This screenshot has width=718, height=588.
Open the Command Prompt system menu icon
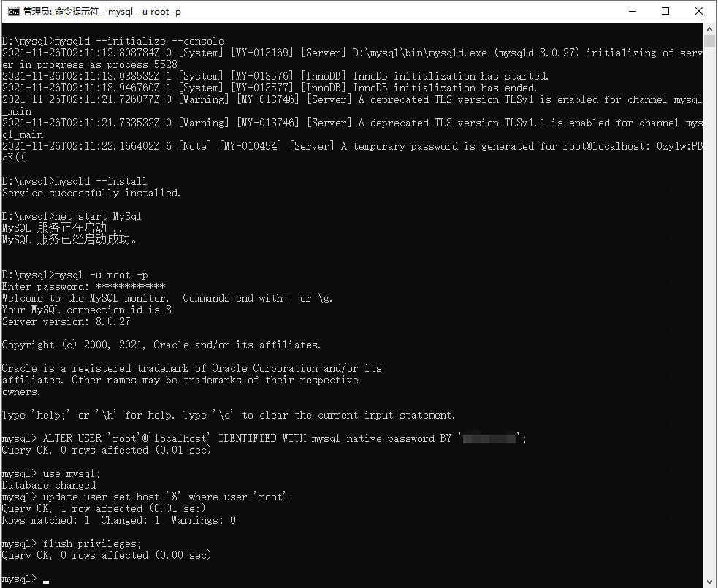[14, 12]
